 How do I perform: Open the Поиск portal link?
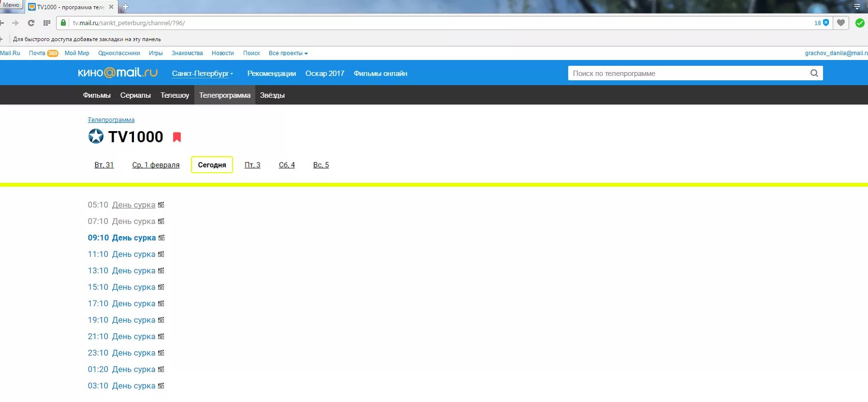[x=251, y=53]
